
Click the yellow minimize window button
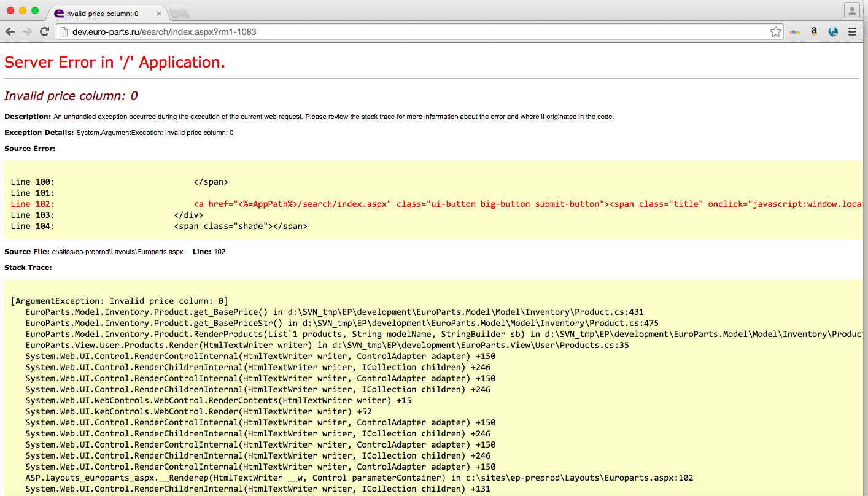tap(23, 10)
